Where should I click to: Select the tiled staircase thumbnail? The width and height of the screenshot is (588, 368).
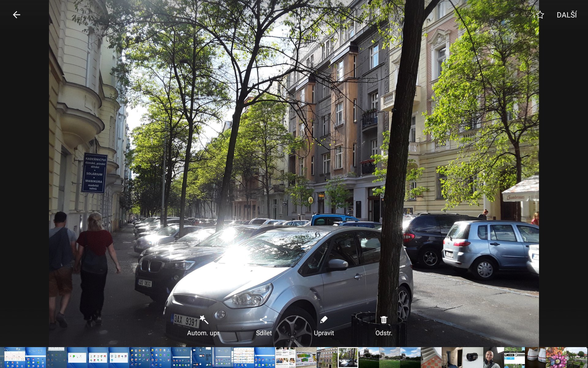431,357
